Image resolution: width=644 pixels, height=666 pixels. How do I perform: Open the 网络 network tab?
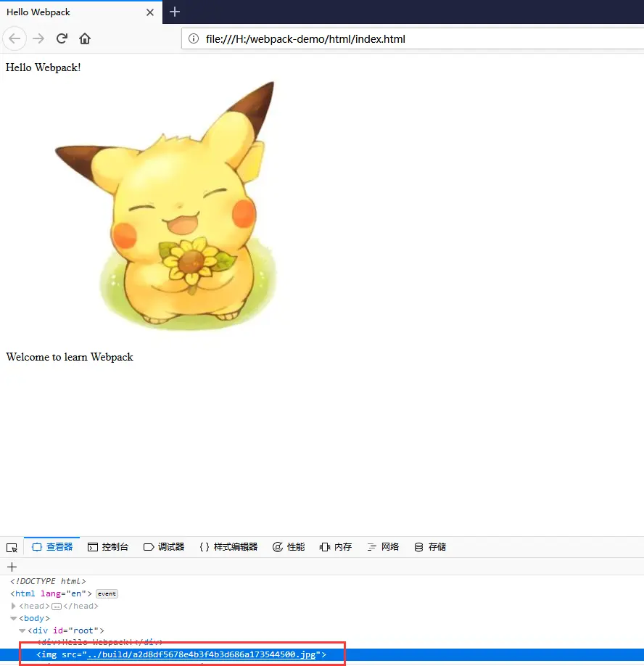[x=383, y=547]
